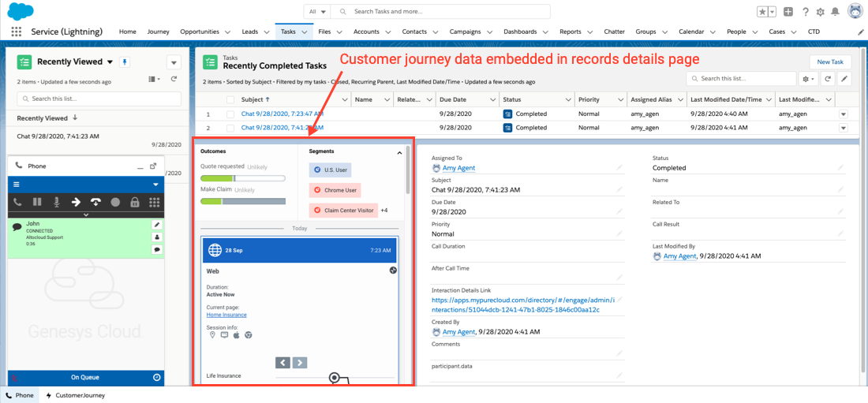Expand the call controls chevron
Screen dimensions: 868x403
tap(86, 215)
